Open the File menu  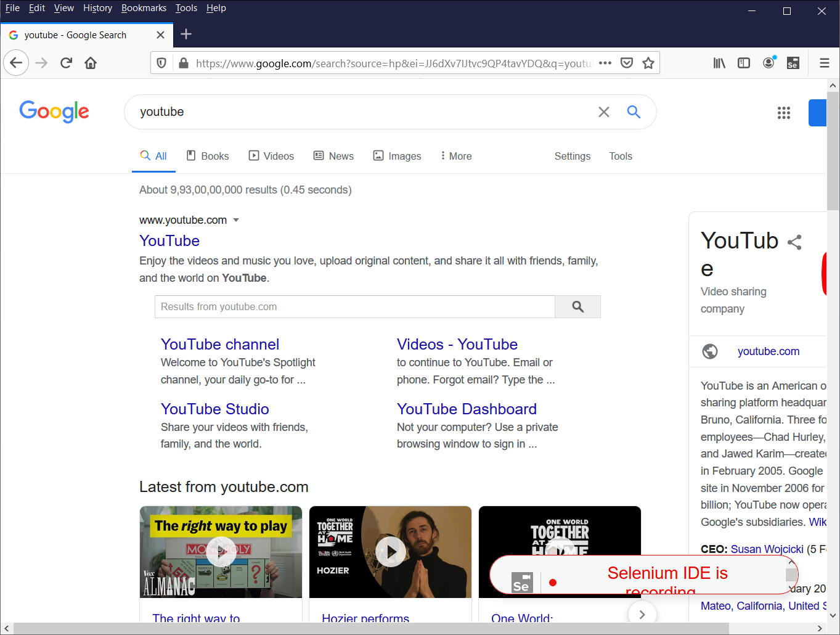pos(12,8)
